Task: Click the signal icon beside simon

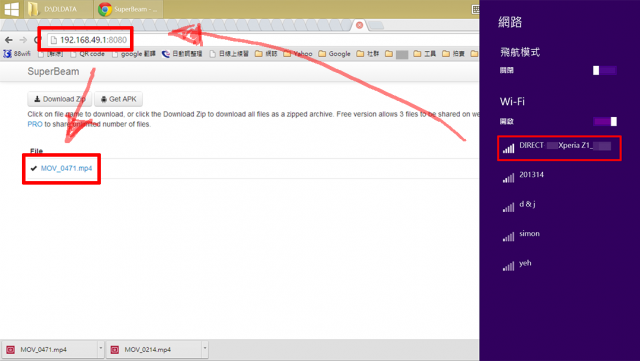Action: [508, 237]
